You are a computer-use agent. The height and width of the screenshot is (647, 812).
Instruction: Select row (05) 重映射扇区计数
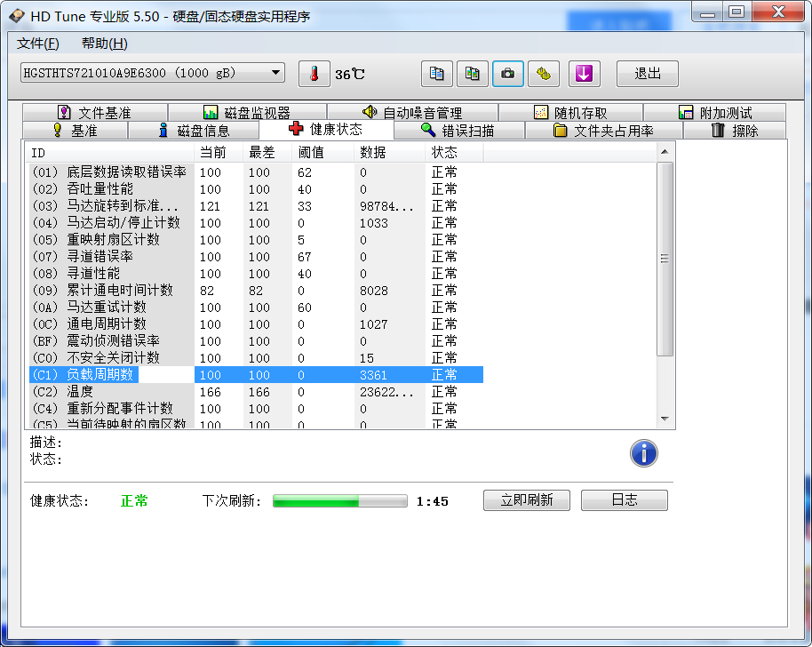[x=257, y=240]
